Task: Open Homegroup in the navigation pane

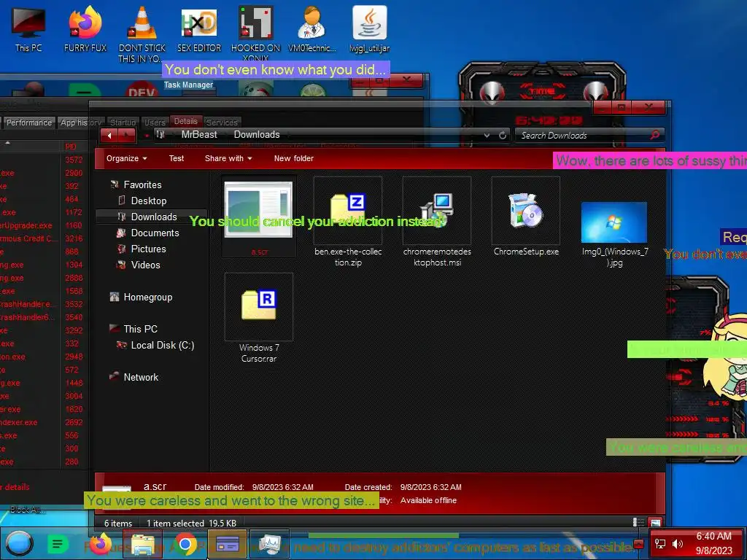Action: point(147,297)
